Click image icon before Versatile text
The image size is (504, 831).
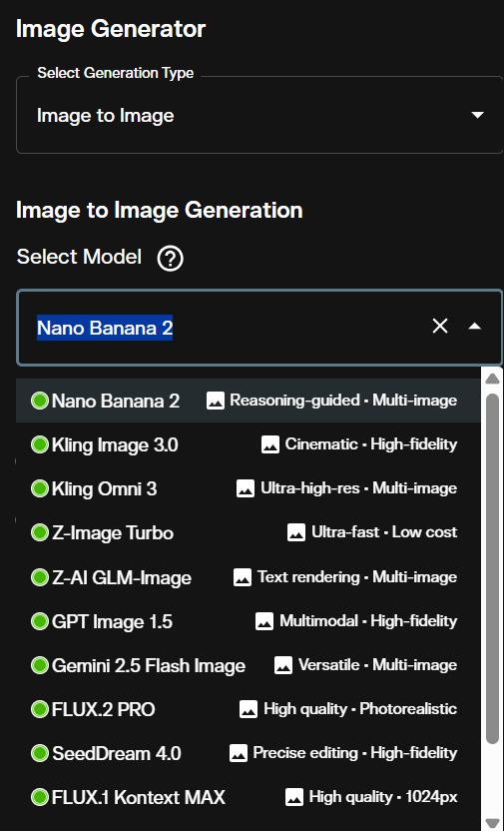point(283,665)
